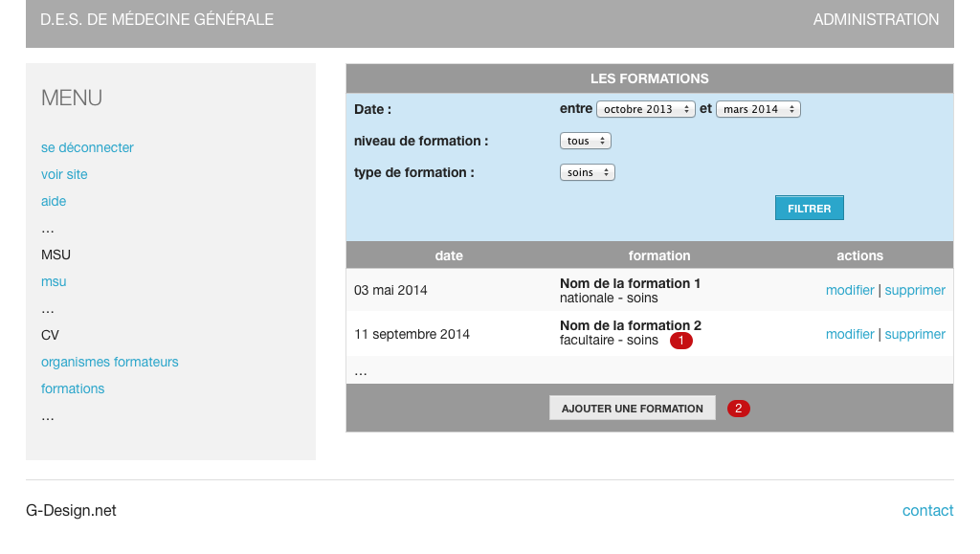Open 'organismes formateurs' in the sidebar
980x554 pixels.
[x=109, y=362]
